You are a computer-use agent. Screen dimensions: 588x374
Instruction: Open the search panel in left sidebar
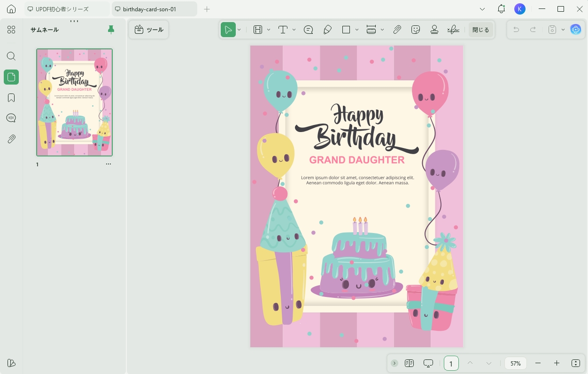pos(11,56)
